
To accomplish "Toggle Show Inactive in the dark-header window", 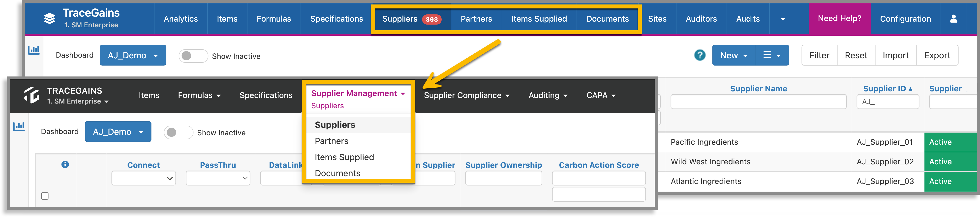I will click(179, 133).
